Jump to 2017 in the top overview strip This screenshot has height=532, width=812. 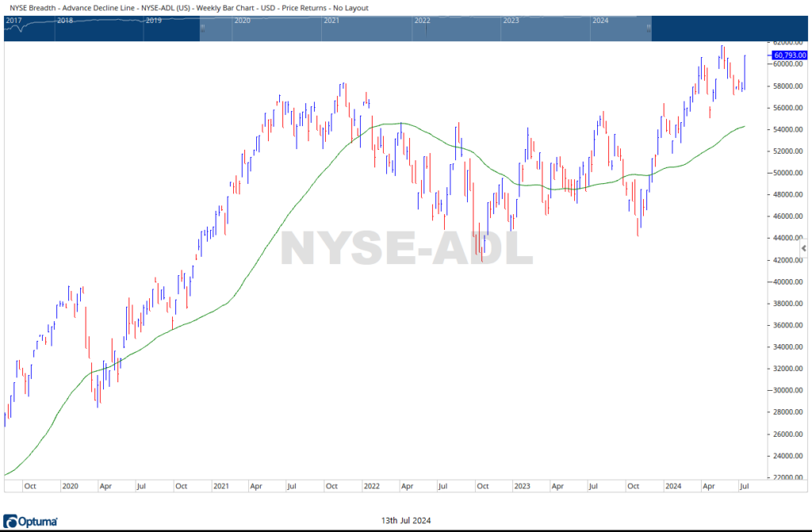coord(13,20)
